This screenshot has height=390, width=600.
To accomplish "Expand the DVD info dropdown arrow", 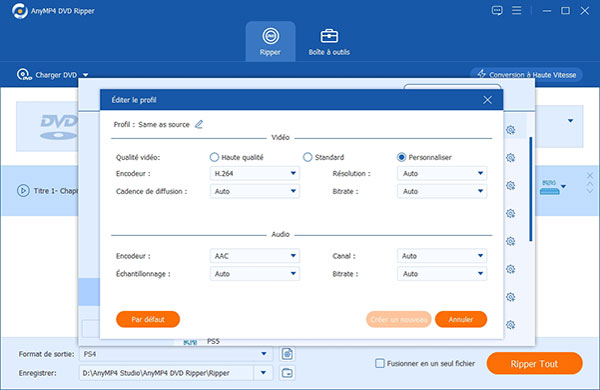I will (x=570, y=121).
